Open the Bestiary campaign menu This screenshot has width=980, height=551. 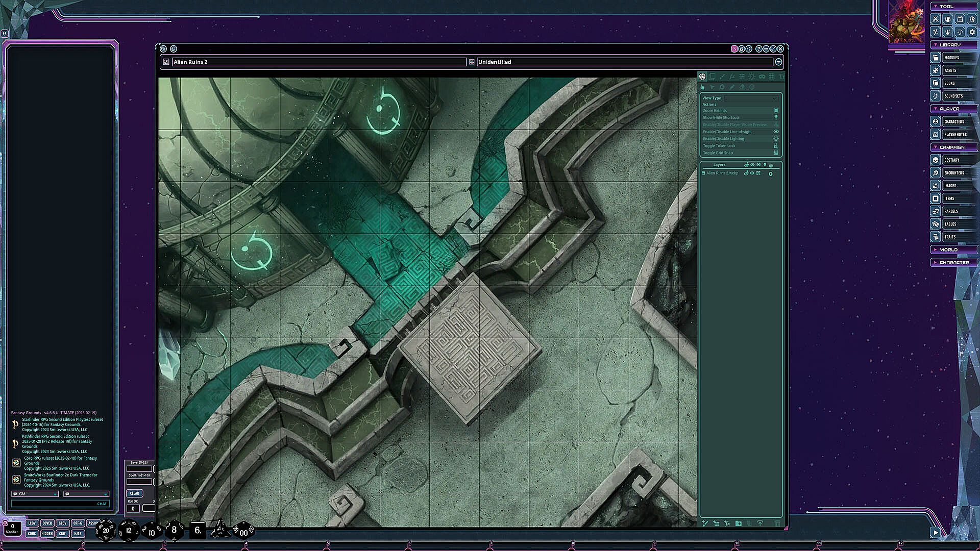pos(951,160)
